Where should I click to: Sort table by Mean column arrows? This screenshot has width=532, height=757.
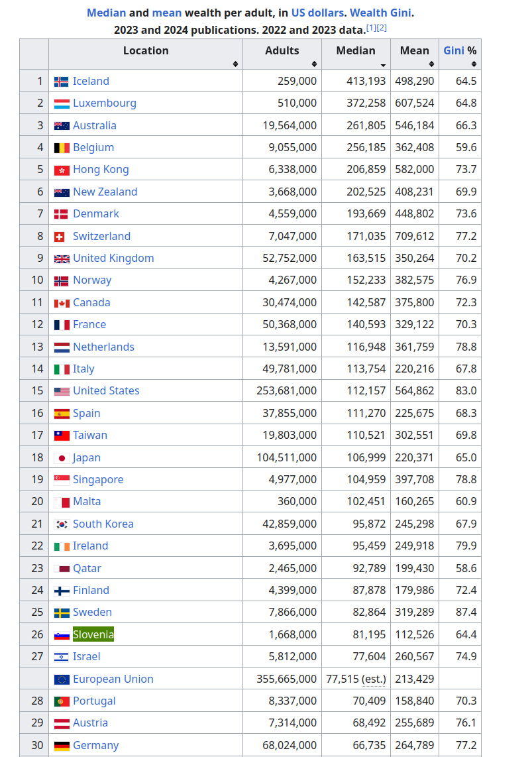(x=431, y=64)
